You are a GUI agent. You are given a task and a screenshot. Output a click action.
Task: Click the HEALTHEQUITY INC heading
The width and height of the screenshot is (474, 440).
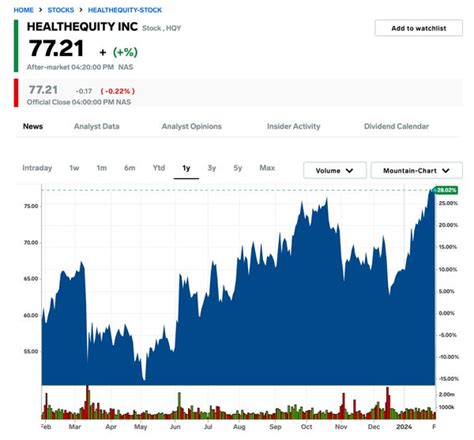[x=82, y=27]
